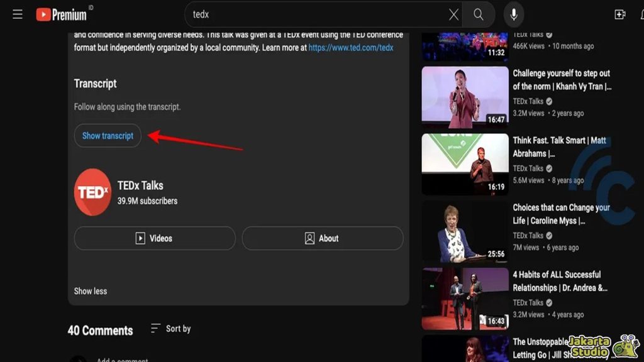
Task: Click 3.2M views 2 years ago text
Action: click(548, 113)
